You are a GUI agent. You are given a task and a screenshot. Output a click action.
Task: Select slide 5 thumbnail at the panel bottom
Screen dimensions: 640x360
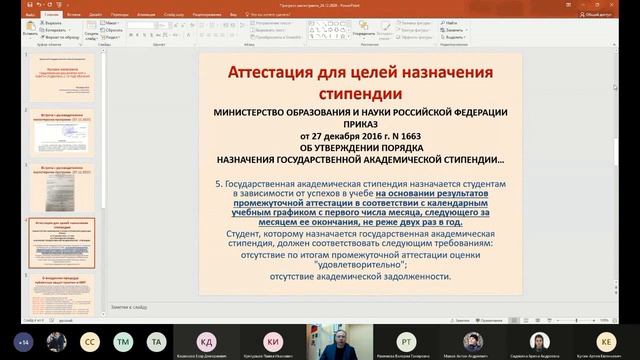coord(62,295)
